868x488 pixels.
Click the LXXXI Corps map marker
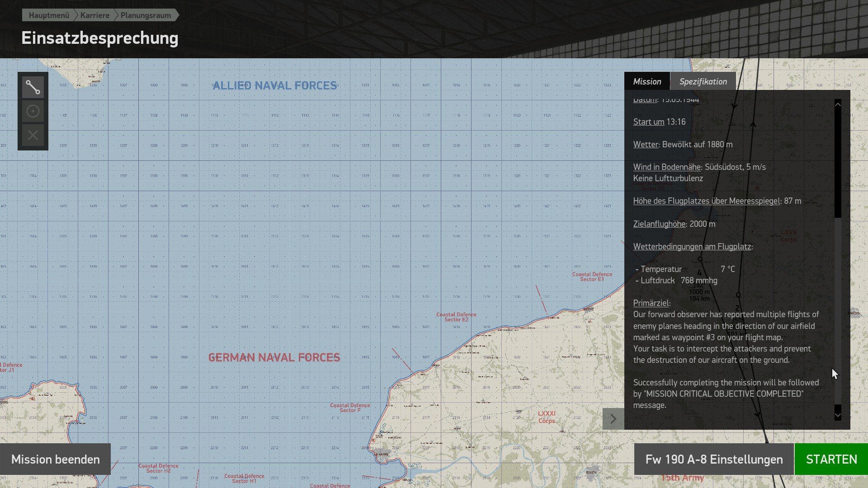[547, 417]
